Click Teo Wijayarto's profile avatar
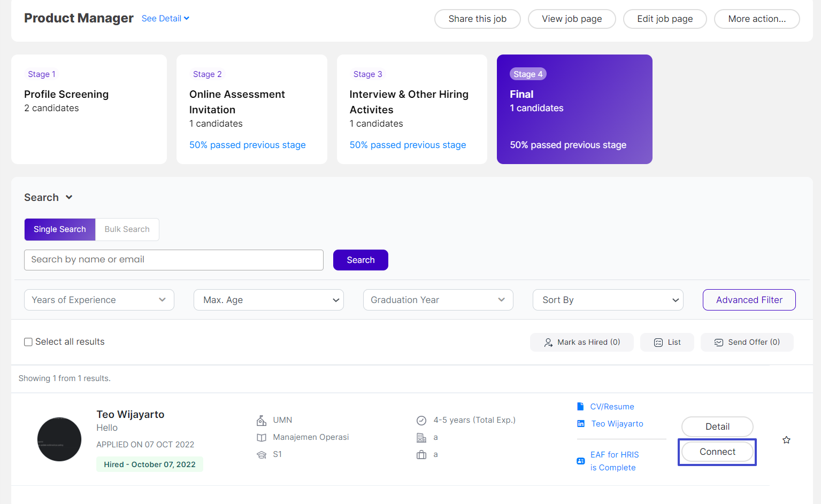This screenshot has height=504, width=821. [x=59, y=439]
